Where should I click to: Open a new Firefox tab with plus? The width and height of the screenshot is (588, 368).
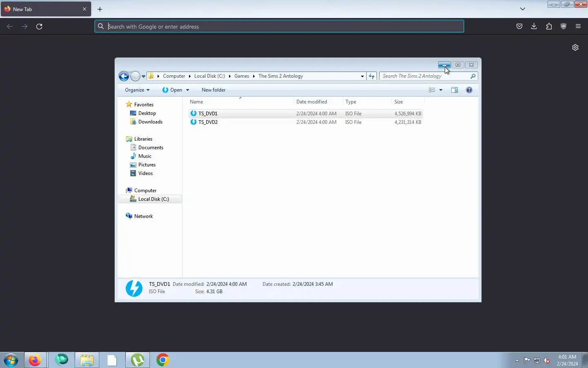click(100, 9)
